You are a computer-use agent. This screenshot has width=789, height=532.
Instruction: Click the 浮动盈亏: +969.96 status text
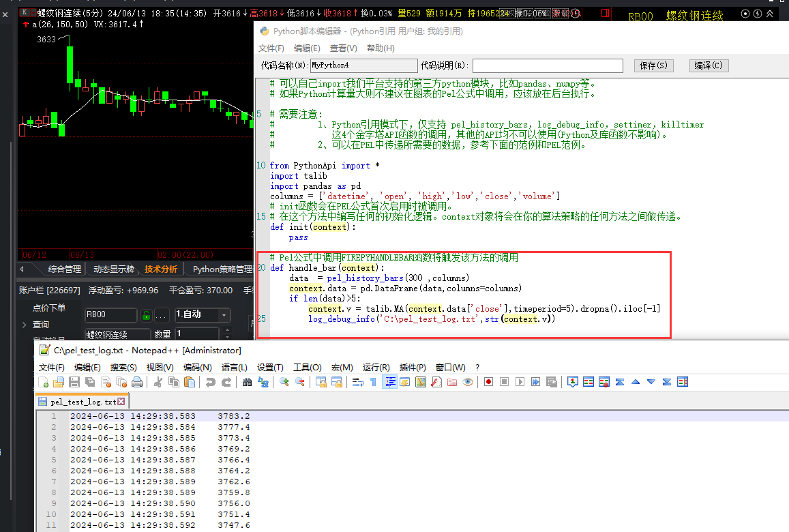click(123, 291)
